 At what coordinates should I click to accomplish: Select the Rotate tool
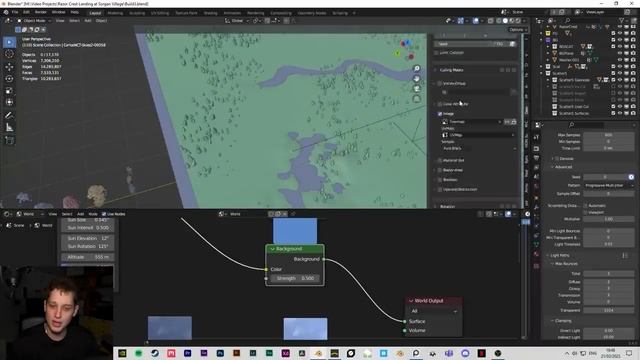click(9, 78)
